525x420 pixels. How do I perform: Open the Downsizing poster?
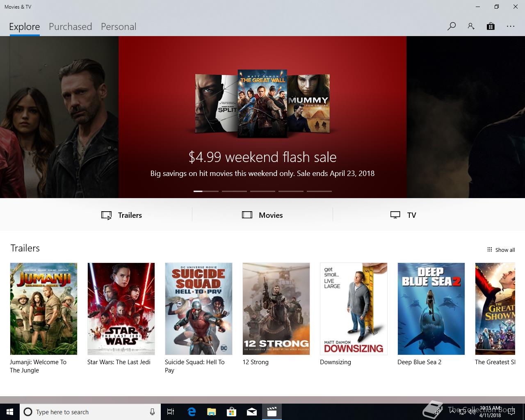click(354, 309)
